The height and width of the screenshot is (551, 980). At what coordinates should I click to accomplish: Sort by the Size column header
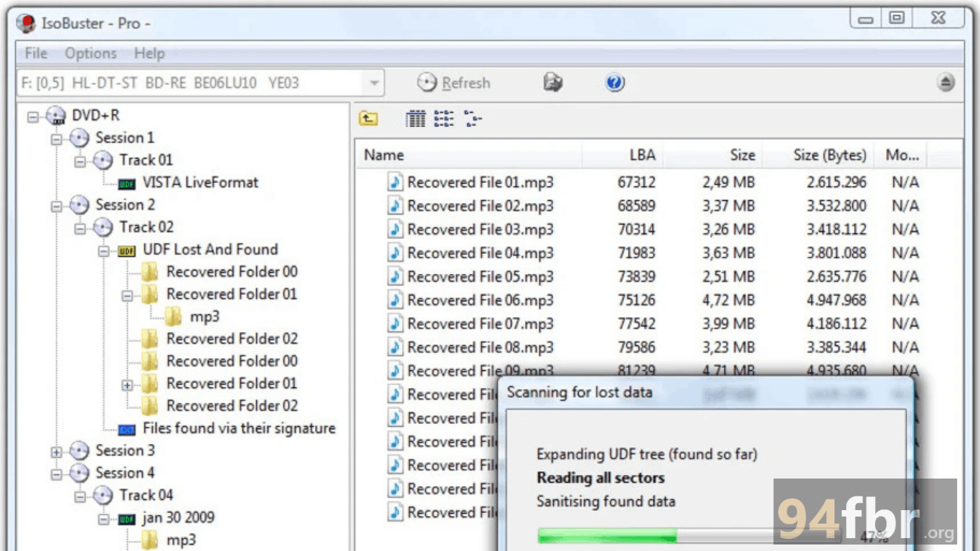712,155
